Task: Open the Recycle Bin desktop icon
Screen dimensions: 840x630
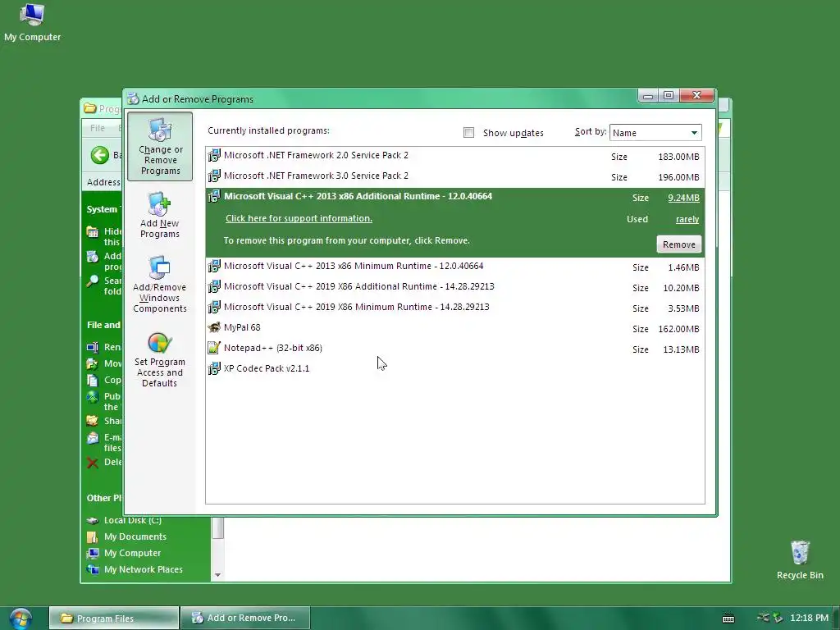Action: click(800, 552)
